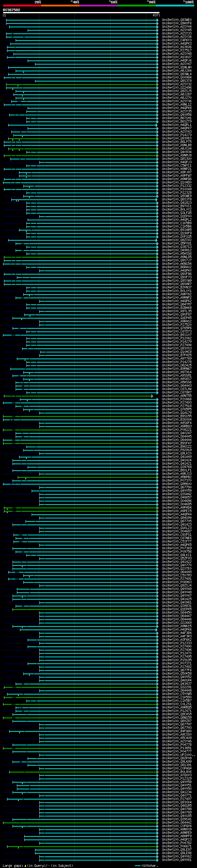Select label UniRef100_B6T1H1
The image size is (197, 868).
(176, 118)
